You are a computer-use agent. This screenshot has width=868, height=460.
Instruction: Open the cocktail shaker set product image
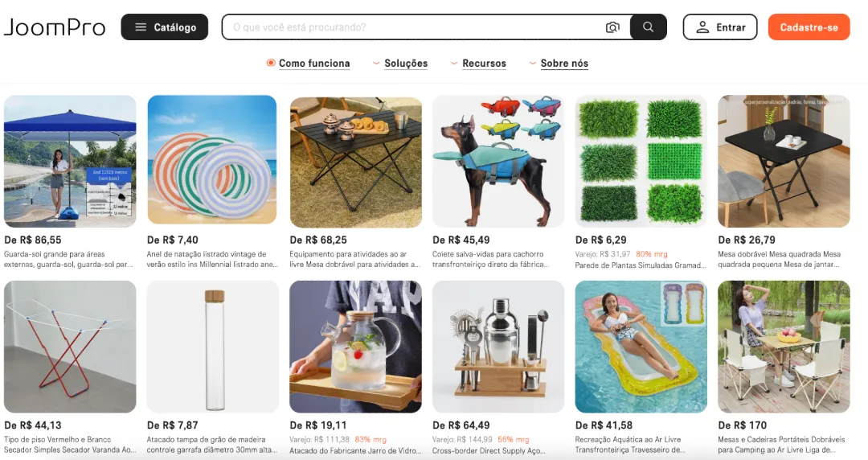tap(498, 347)
